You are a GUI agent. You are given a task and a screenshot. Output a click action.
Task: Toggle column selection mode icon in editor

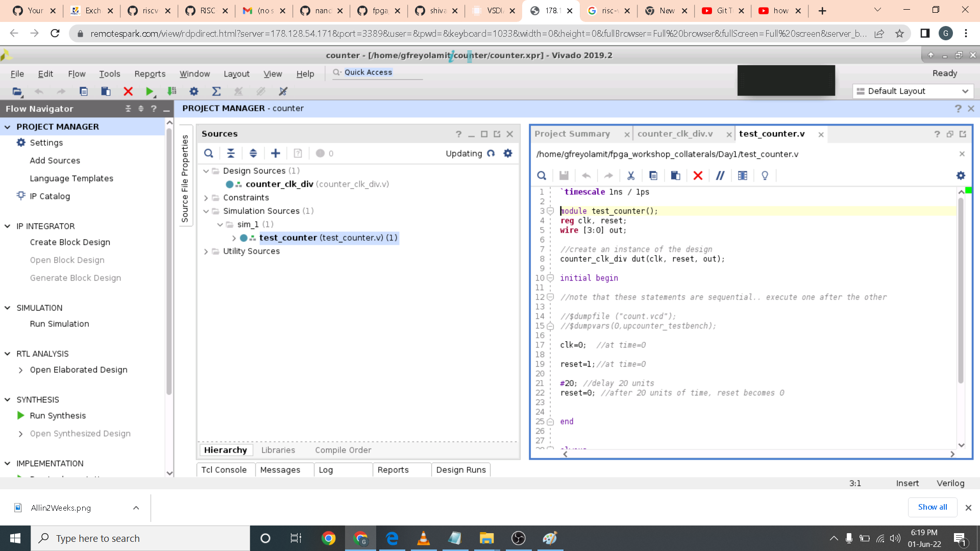tap(743, 176)
